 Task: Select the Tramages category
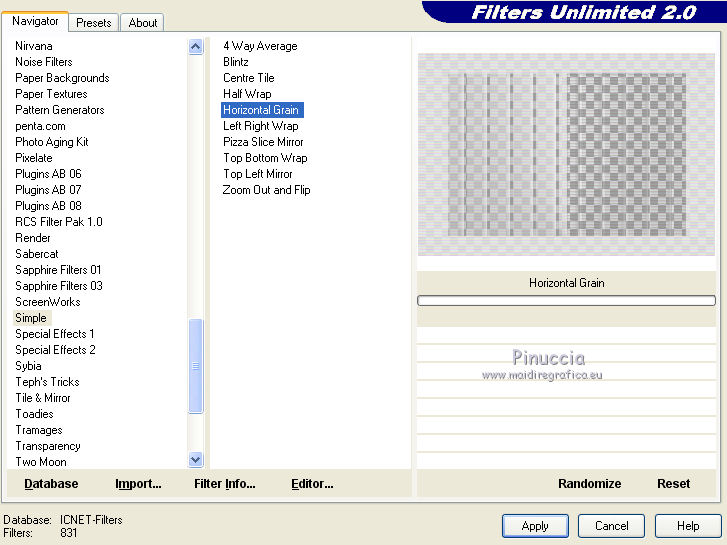[39, 430]
